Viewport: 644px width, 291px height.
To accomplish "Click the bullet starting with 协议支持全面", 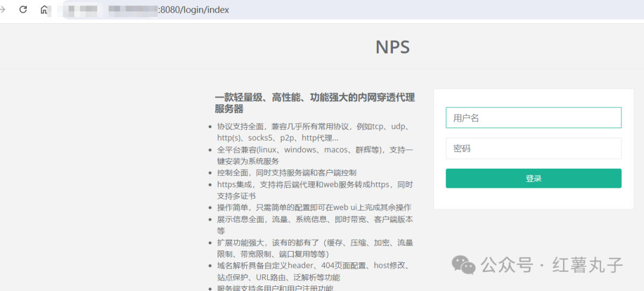I will click(x=315, y=132).
